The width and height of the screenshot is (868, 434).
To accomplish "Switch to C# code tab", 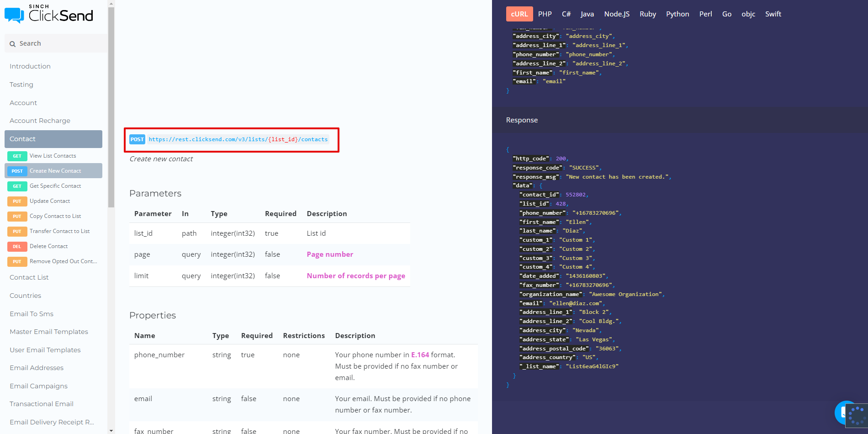I will (x=566, y=14).
